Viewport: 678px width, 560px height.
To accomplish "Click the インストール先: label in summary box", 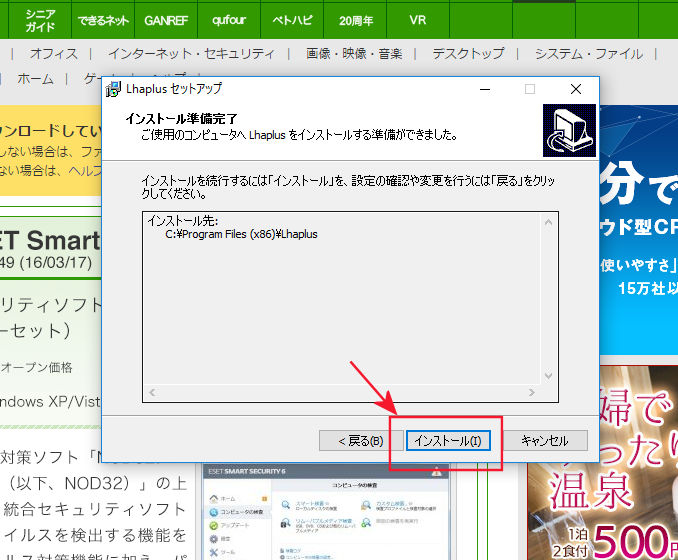I will pyautogui.click(x=182, y=221).
